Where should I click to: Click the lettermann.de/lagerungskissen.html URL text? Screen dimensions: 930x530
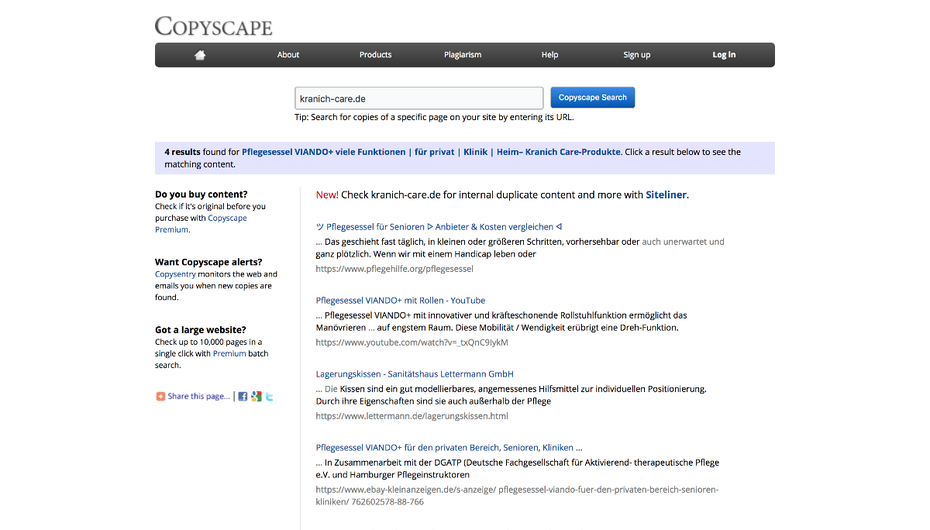412,416
